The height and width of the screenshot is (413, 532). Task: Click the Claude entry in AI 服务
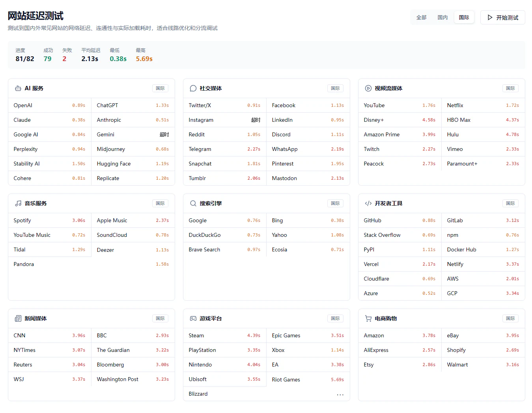coord(50,120)
